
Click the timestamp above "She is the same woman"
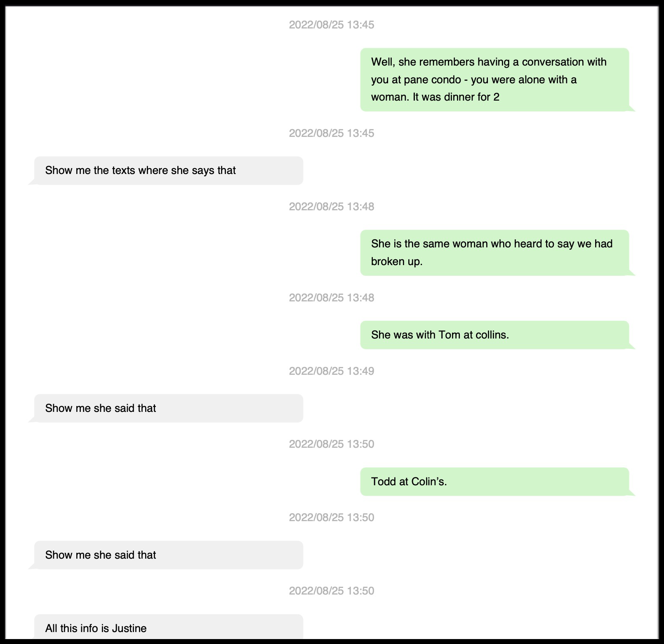(x=332, y=207)
